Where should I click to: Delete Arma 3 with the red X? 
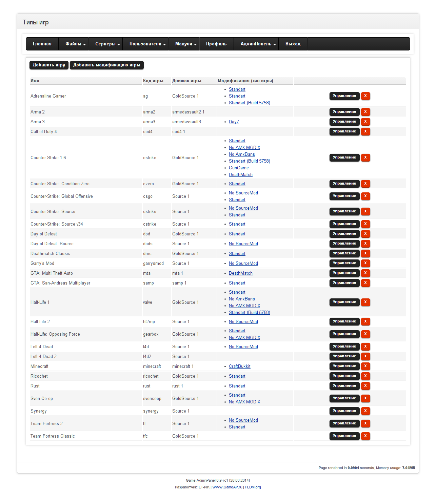[x=365, y=122]
